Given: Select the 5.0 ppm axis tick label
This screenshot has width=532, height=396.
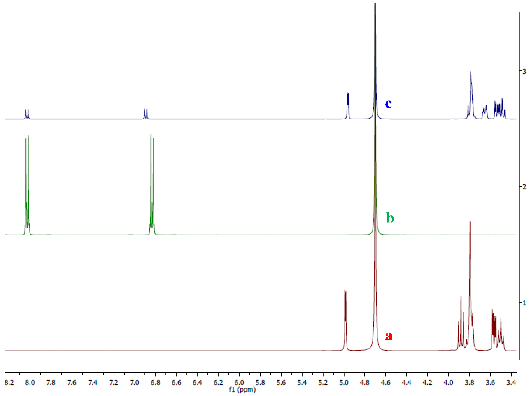Looking at the screenshot, I should pyautogui.click(x=344, y=382).
